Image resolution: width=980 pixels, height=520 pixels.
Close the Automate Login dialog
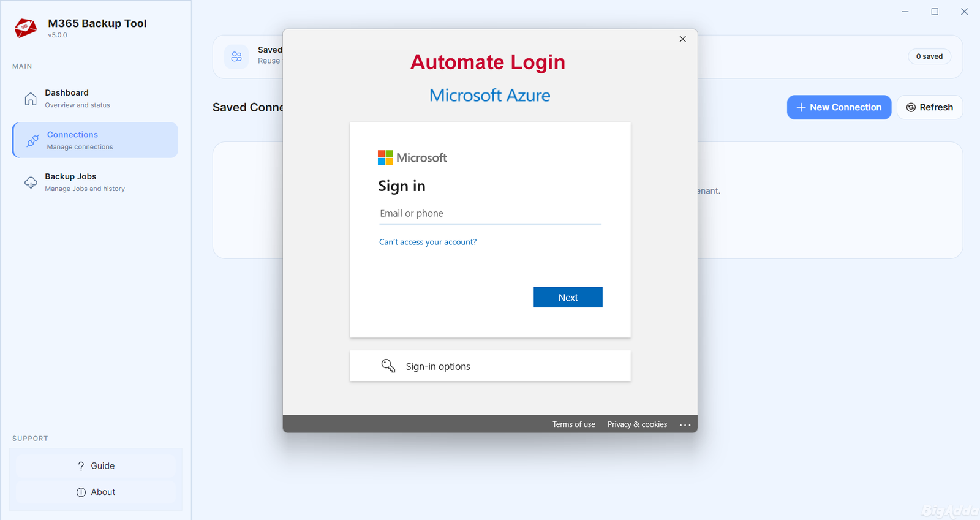(683, 39)
